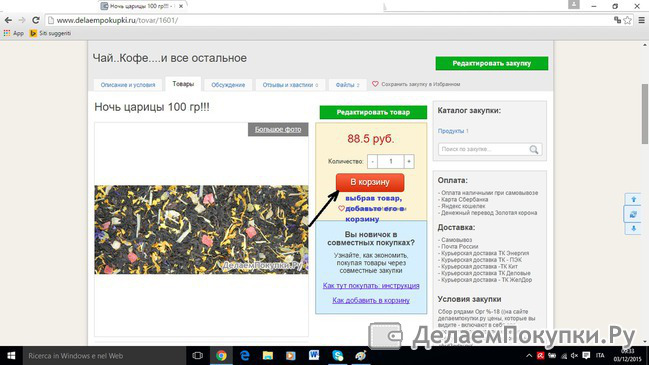The image size is (649, 365).
Task: Open Skype from the taskbar
Action: [x=338, y=355]
